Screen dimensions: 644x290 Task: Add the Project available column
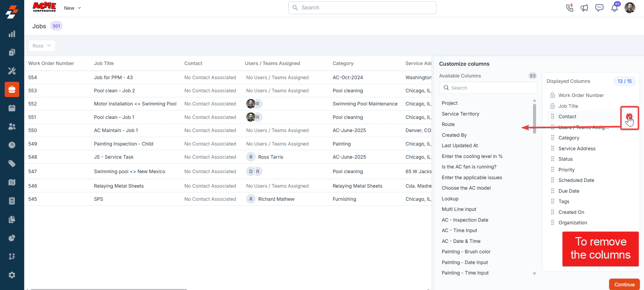tap(450, 103)
